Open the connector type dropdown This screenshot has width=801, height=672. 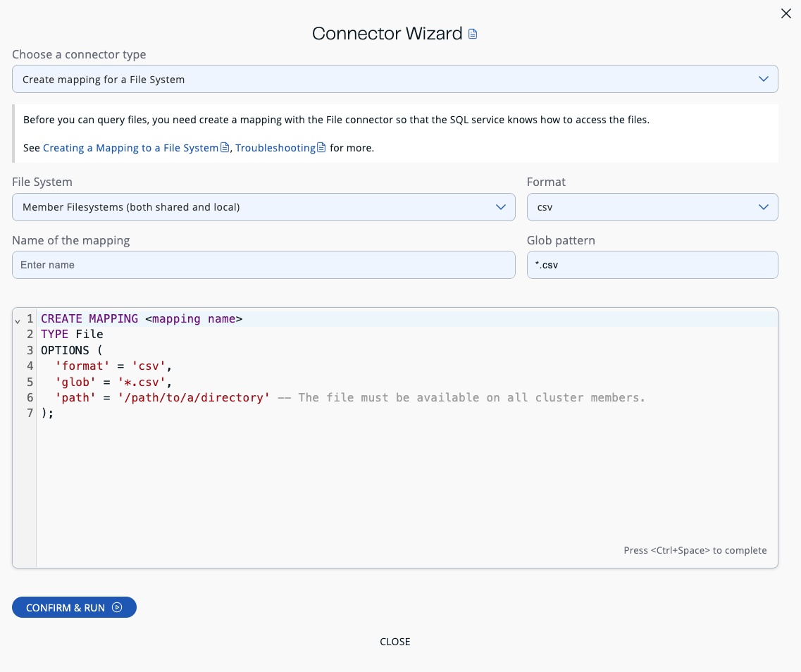click(395, 79)
